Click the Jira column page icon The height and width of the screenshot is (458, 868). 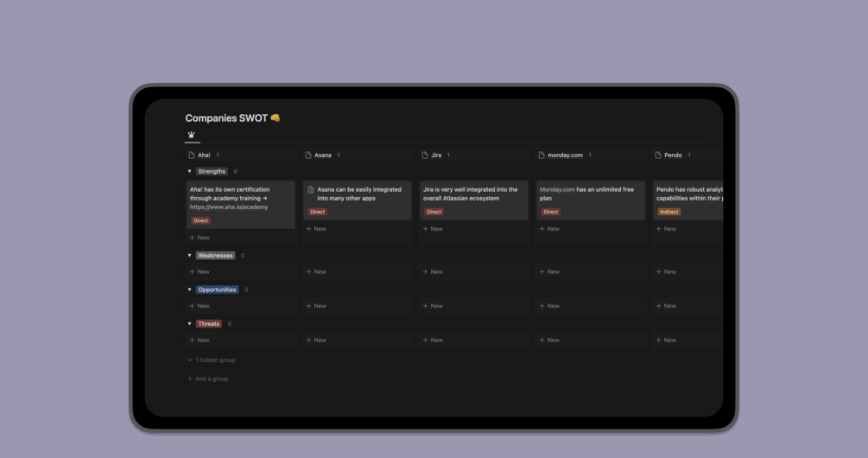tap(425, 155)
